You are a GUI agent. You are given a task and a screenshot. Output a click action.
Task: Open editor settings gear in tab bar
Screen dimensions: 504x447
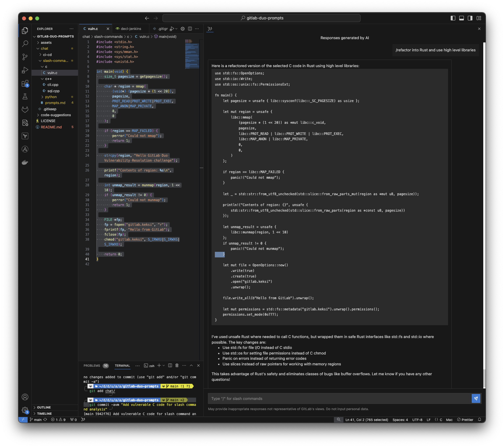[x=183, y=29]
